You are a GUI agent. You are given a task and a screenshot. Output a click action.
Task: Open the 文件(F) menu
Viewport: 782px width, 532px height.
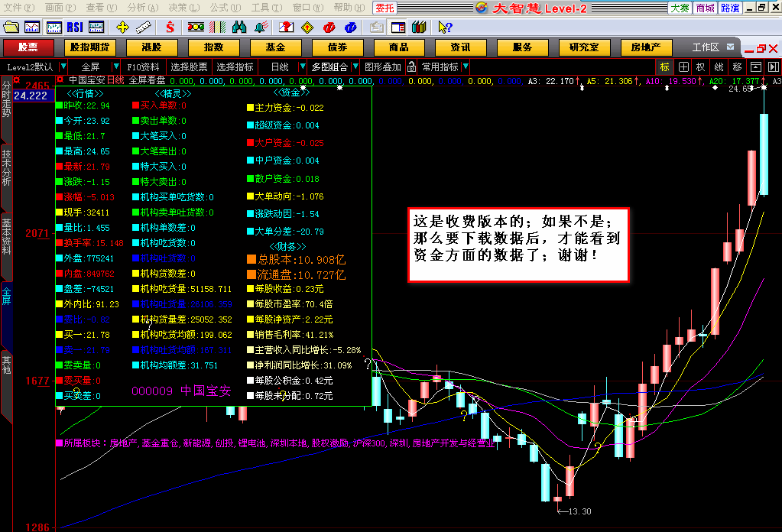tap(19, 8)
